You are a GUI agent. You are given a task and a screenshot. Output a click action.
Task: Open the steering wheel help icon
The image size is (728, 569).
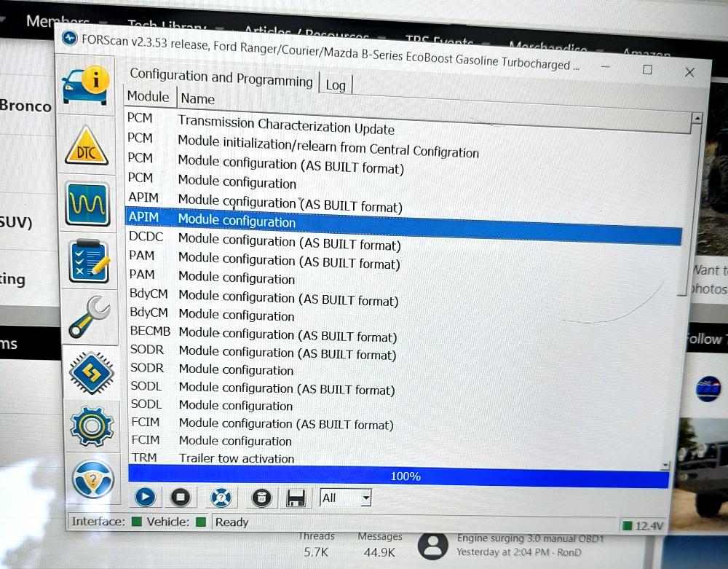(x=92, y=479)
